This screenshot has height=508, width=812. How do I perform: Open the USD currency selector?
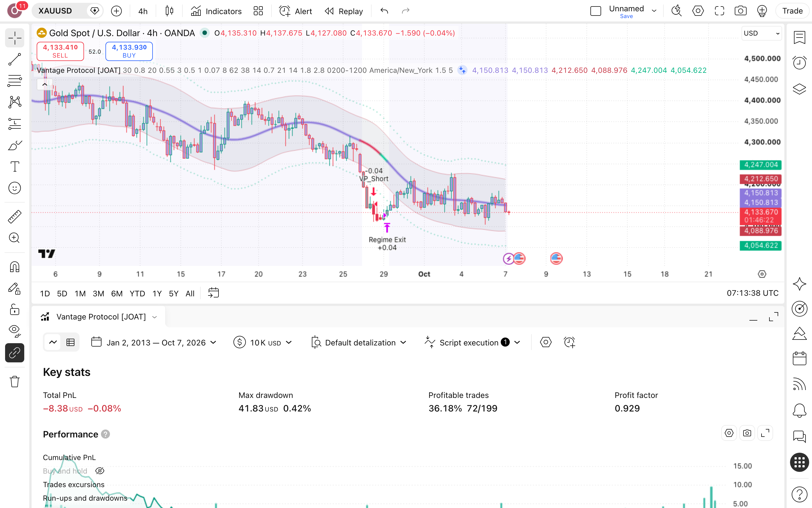click(x=761, y=33)
